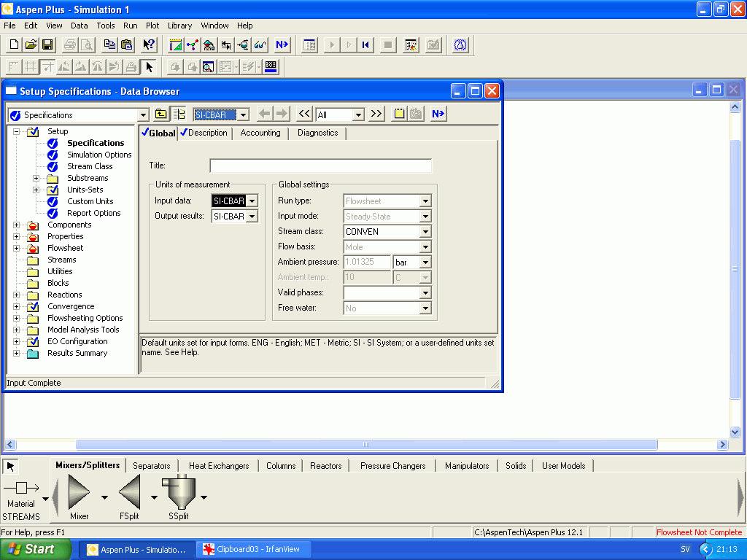Collapse the Setup tree node
The height and width of the screenshot is (560, 747).
(16, 131)
